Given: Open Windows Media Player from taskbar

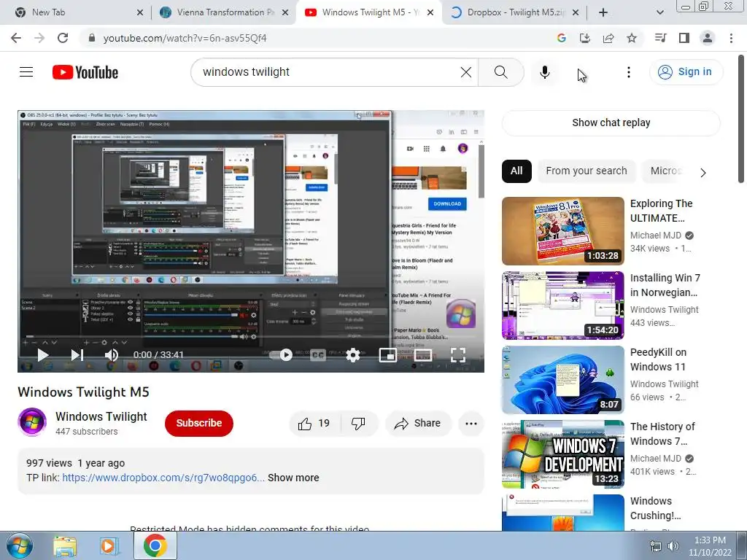Looking at the screenshot, I should (108, 545).
